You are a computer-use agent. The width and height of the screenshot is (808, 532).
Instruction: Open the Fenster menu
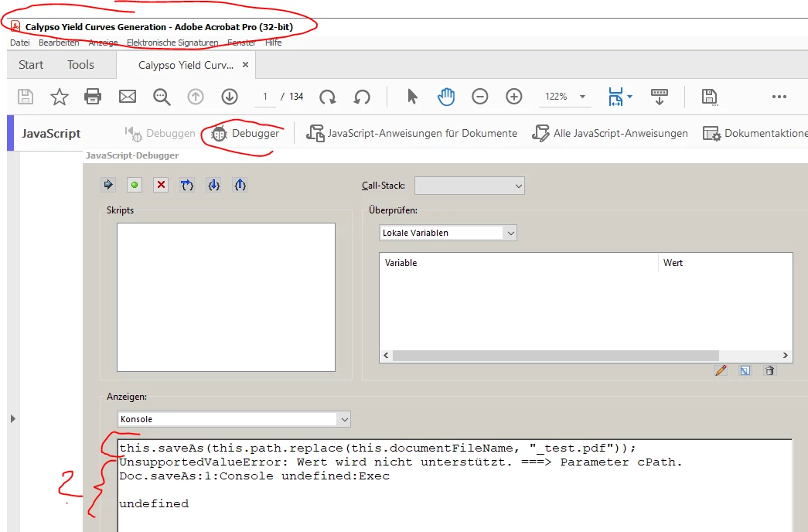click(241, 43)
